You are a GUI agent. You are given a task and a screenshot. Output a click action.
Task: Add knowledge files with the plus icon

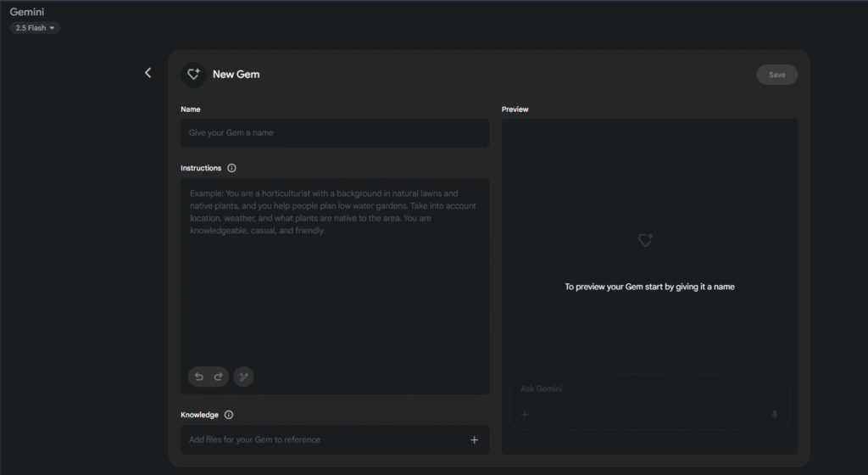[474, 439]
